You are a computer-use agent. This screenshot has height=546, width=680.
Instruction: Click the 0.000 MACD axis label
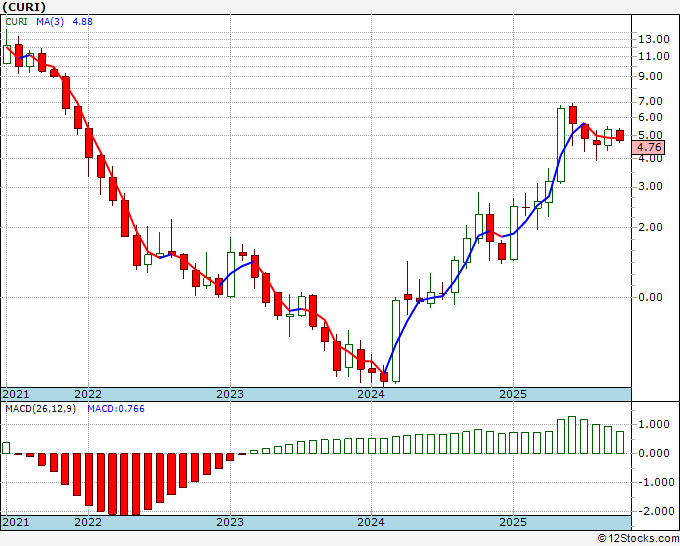click(x=653, y=453)
